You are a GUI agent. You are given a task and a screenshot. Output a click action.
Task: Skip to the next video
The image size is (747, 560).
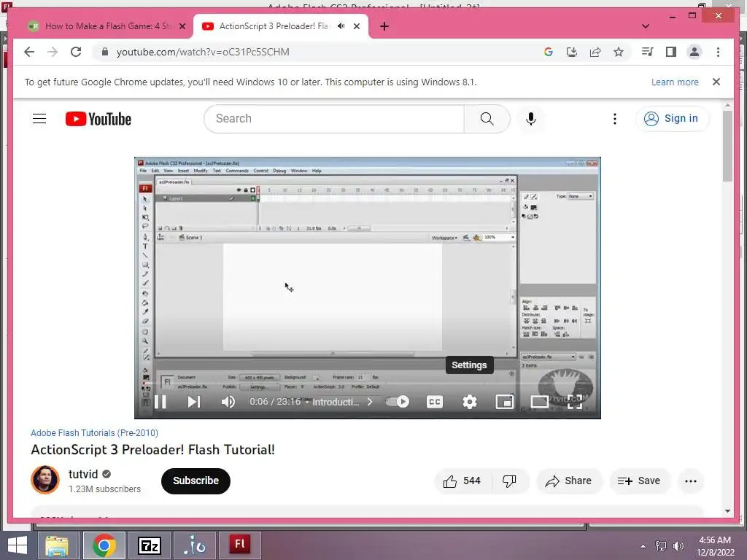point(193,402)
